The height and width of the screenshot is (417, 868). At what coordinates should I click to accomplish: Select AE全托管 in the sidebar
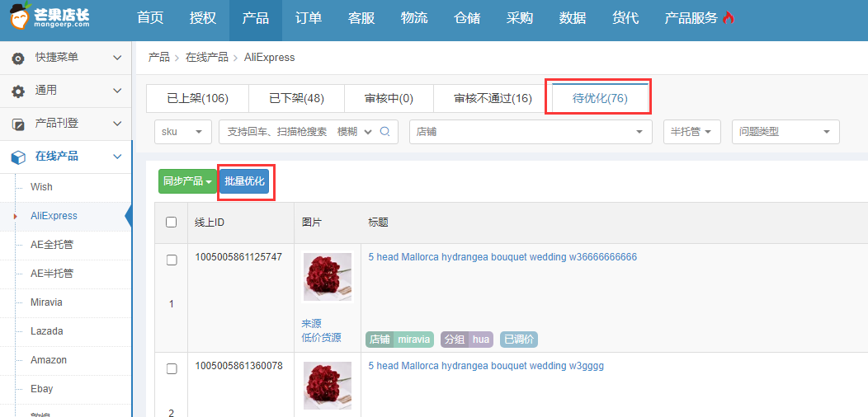[52, 245]
